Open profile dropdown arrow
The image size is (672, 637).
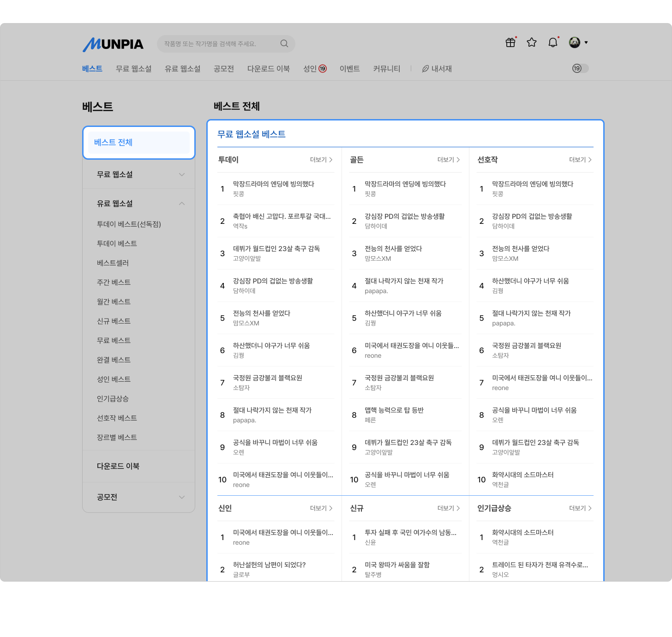point(586,42)
